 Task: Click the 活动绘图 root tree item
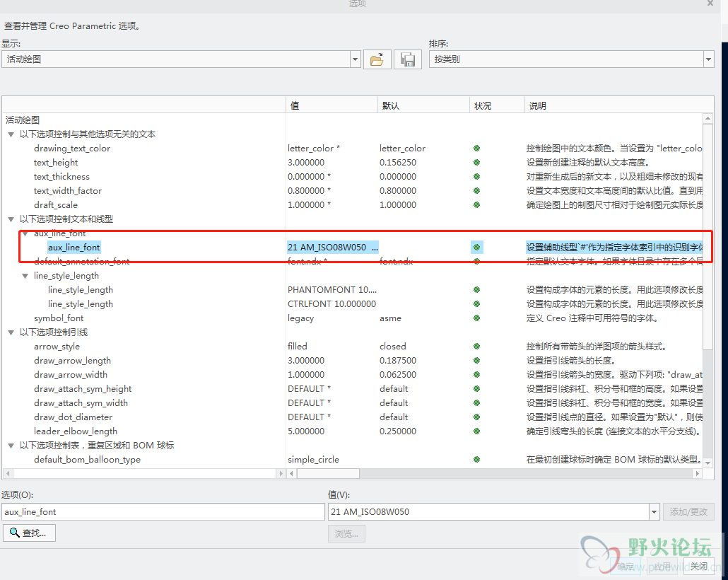click(x=23, y=120)
